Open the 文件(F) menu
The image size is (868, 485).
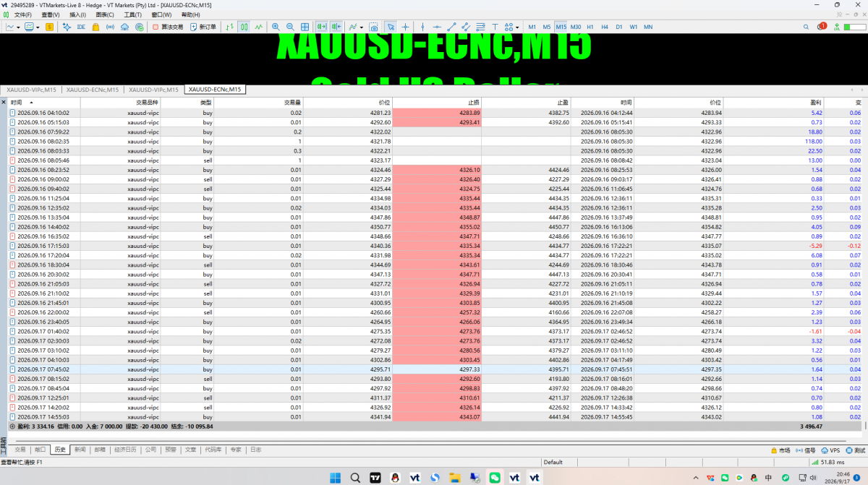click(23, 14)
